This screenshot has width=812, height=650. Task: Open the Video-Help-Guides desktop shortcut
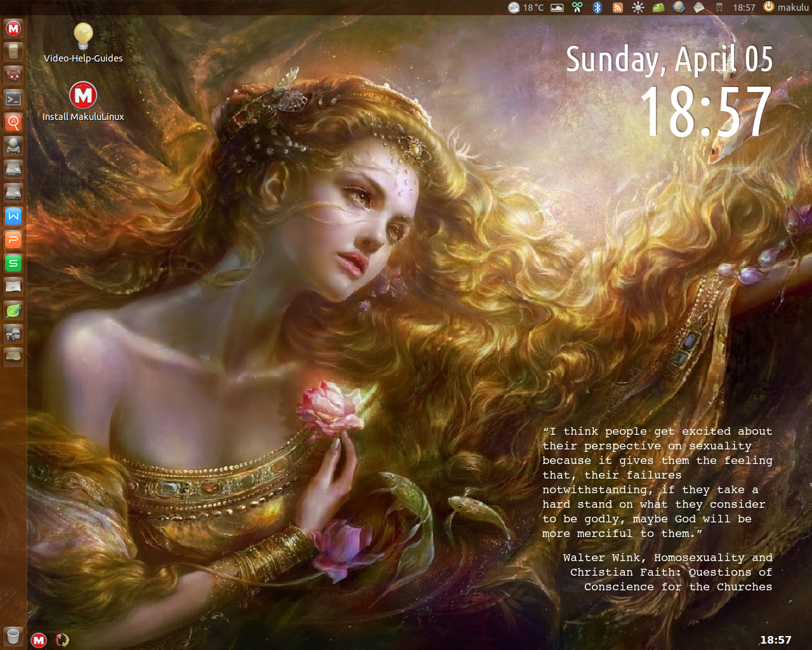point(83,43)
